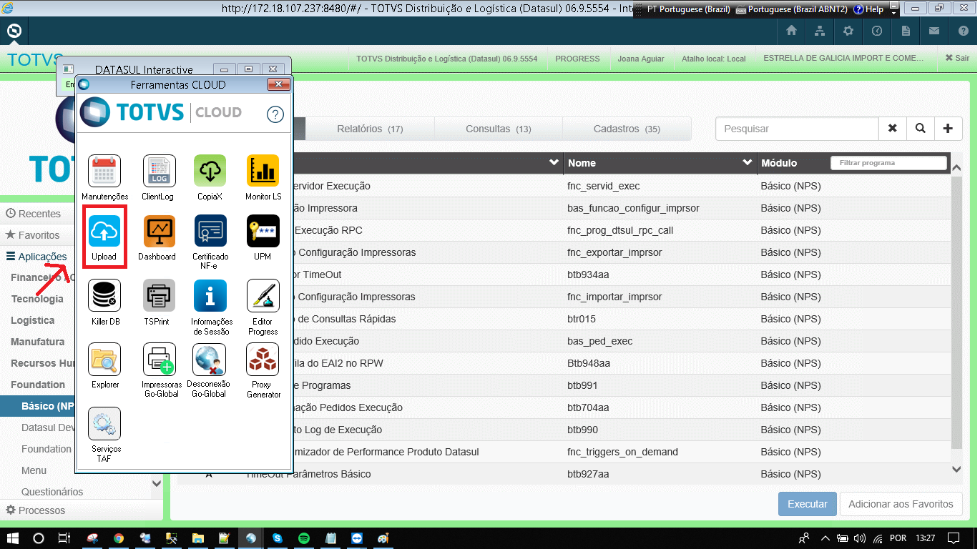Expand sidebar list with down chevron

(x=157, y=484)
